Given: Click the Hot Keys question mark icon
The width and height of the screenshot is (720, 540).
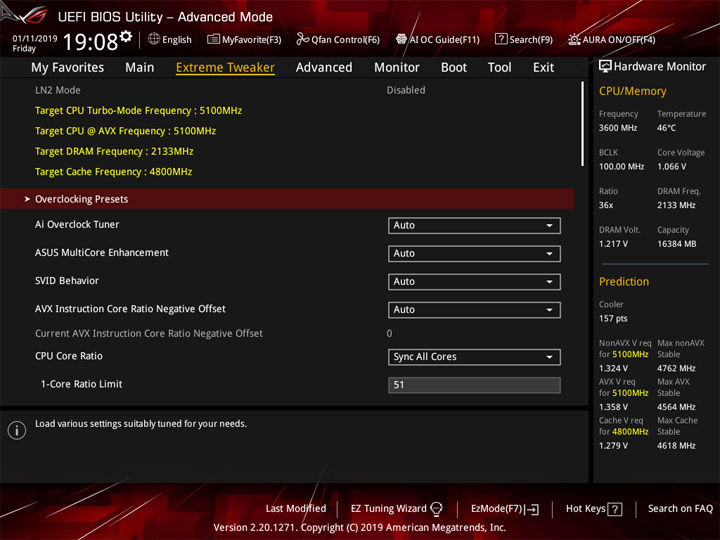Looking at the screenshot, I should click(614, 509).
